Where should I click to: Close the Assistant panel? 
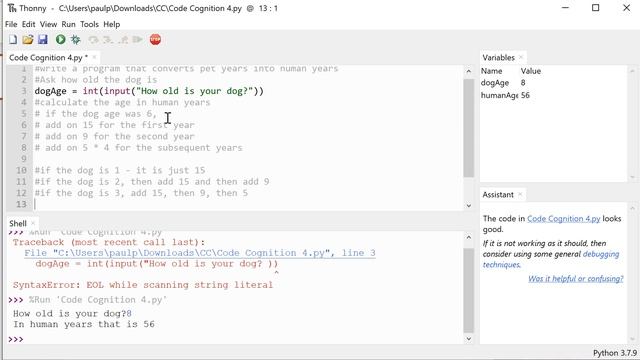[x=520, y=195]
